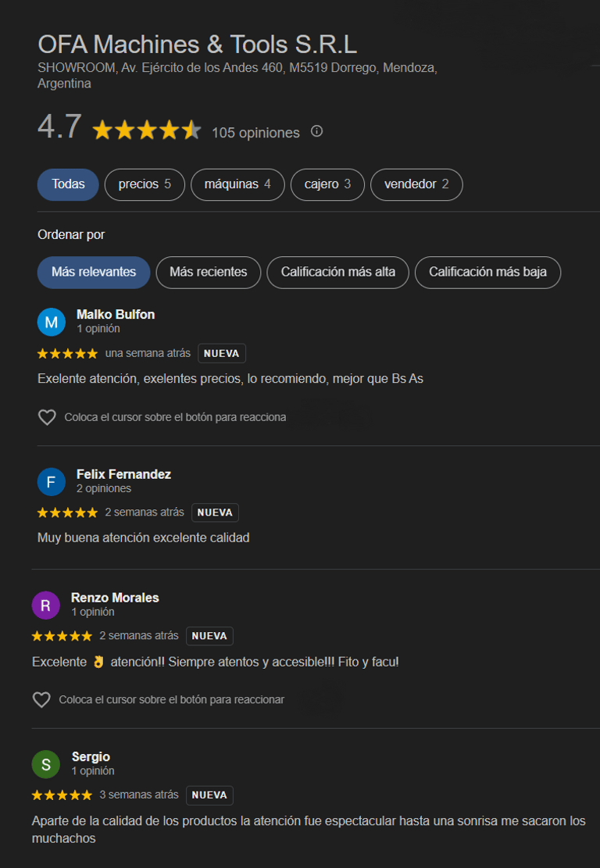The width and height of the screenshot is (600, 868).
Task: Sort by Calificación más baja
Action: [x=487, y=273]
